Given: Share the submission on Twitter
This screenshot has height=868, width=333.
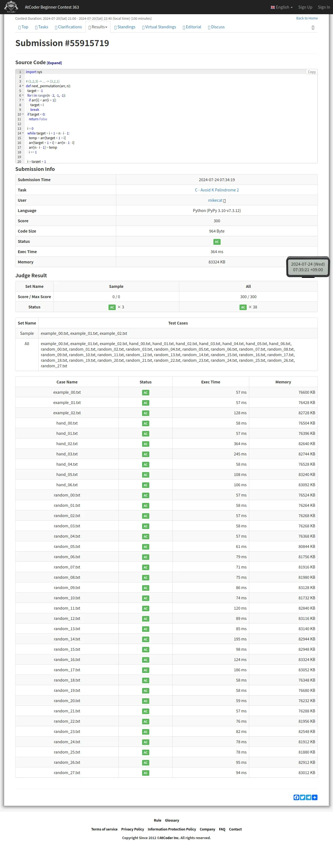Looking at the screenshot, I should (x=302, y=797).
